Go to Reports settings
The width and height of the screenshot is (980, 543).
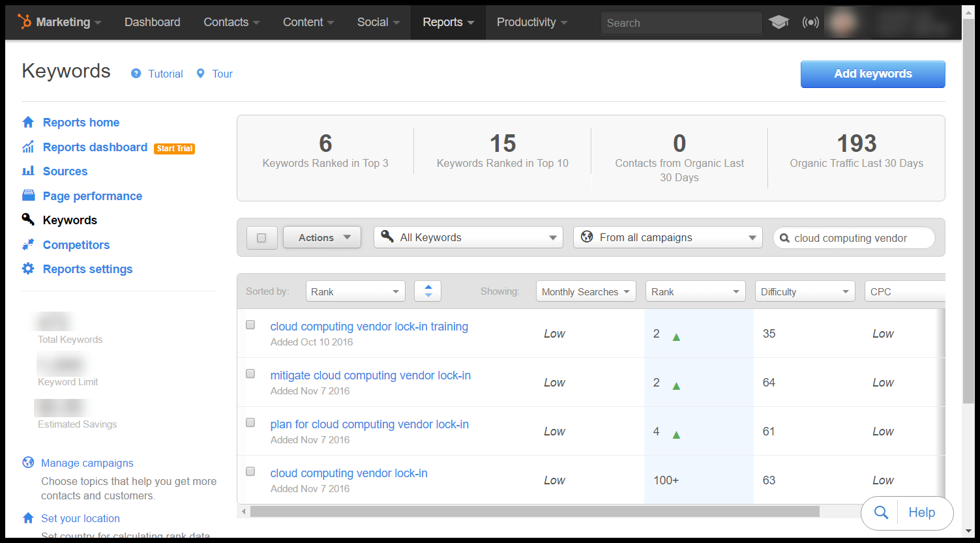(87, 269)
